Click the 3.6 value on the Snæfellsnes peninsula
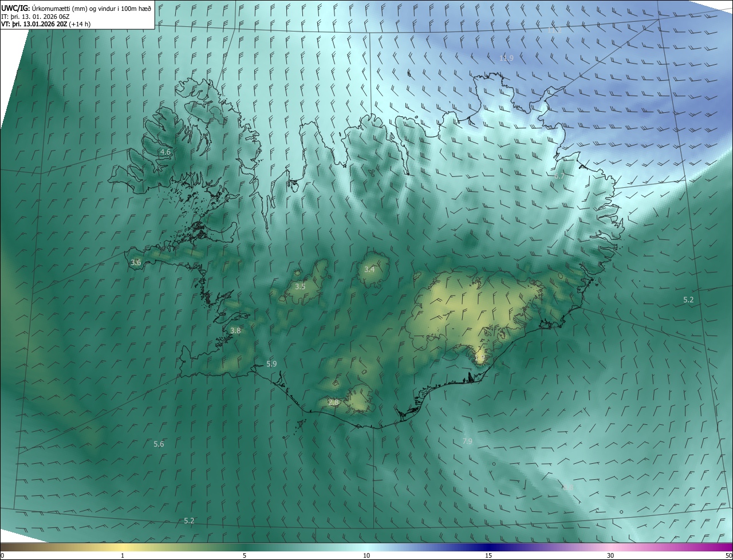Image resolution: width=733 pixels, height=560 pixels. click(x=136, y=262)
